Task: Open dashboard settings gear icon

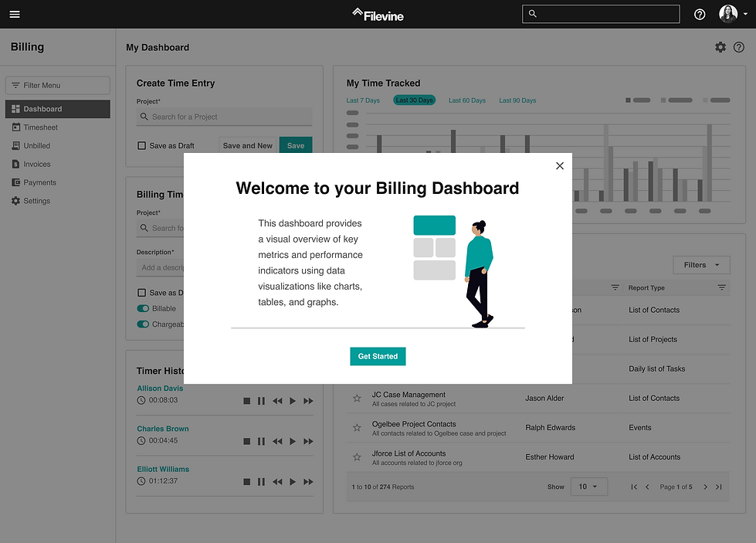Action: 720,47
